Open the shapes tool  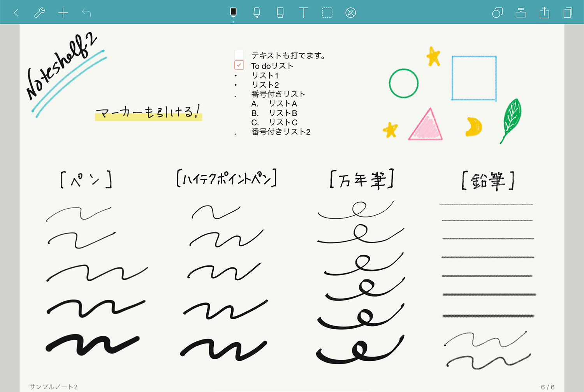[x=497, y=13]
